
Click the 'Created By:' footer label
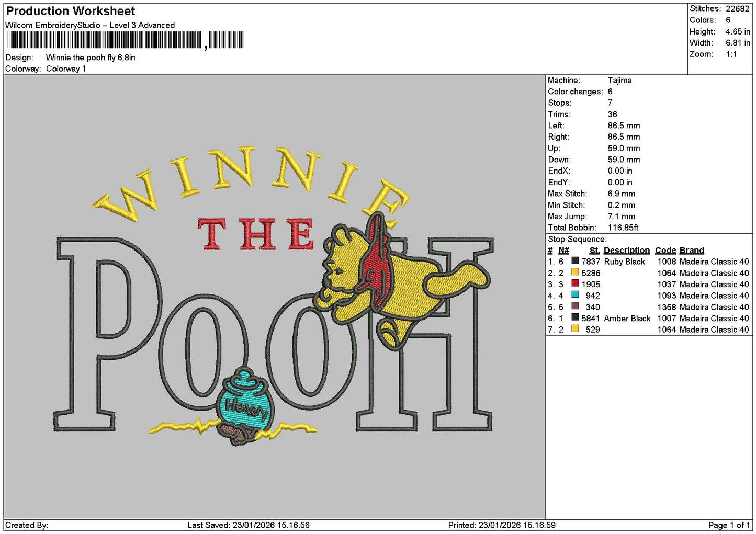pyautogui.click(x=27, y=525)
